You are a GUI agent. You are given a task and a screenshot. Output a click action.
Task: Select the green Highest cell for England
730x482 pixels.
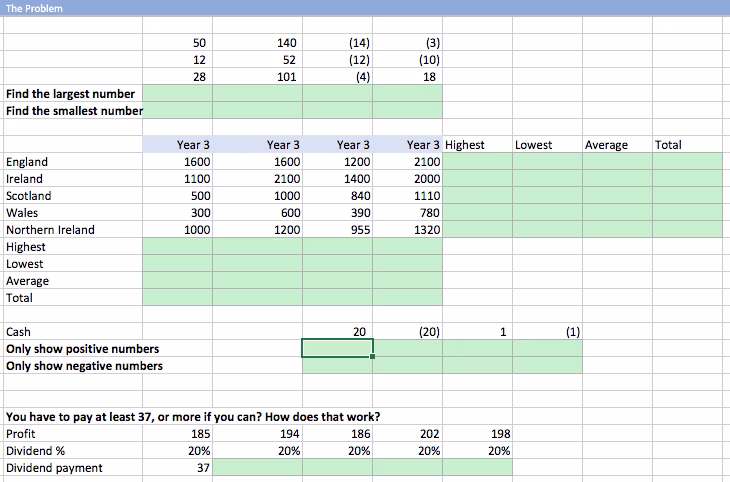478,162
